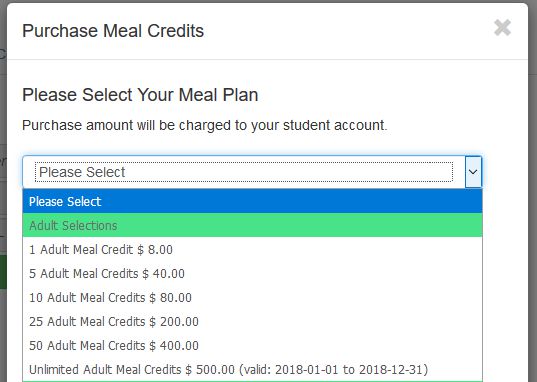
Task: Click the Purchase Meal Credits dialog title
Action: [x=113, y=31]
